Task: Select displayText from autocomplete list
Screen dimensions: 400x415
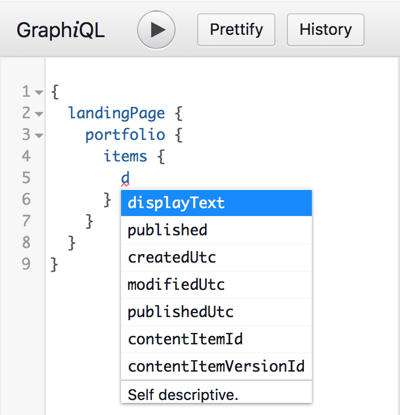Action: pos(216,203)
